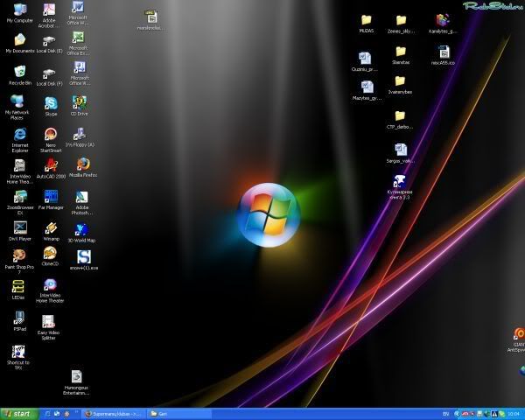Screen dimensions: 525x420
Task: Open the My Computer desktop icon
Action: tap(20, 13)
